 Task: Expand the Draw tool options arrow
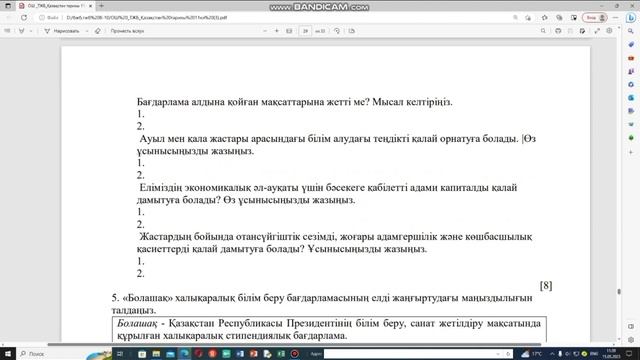[87, 31]
